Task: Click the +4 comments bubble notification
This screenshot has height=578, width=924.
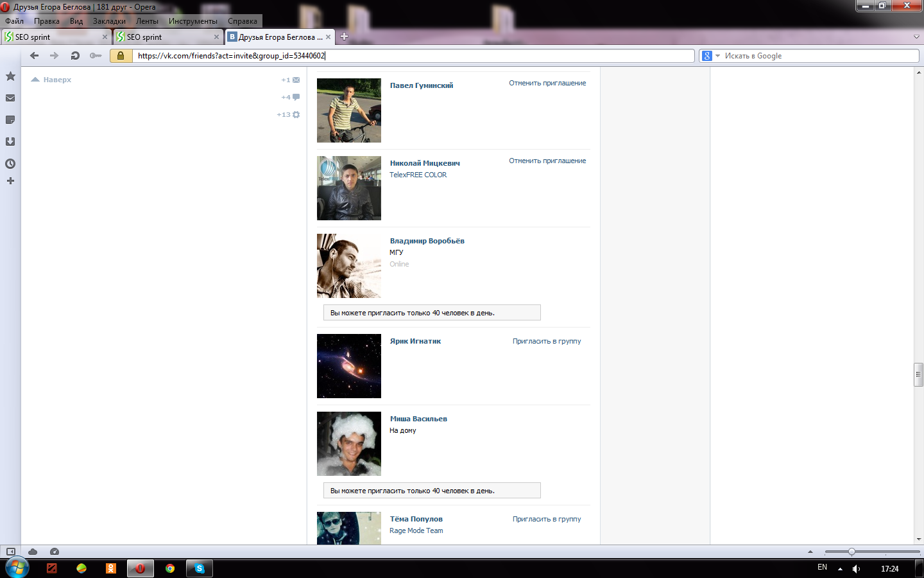Action: [291, 98]
